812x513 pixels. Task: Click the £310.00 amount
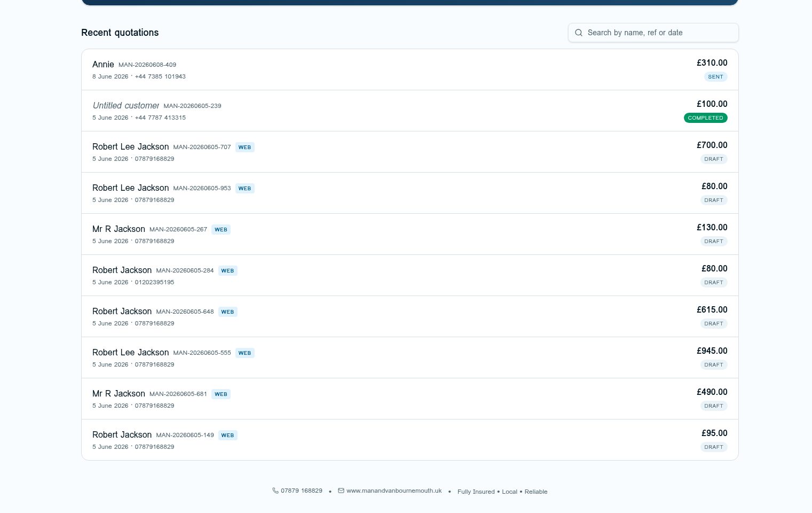(712, 63)
